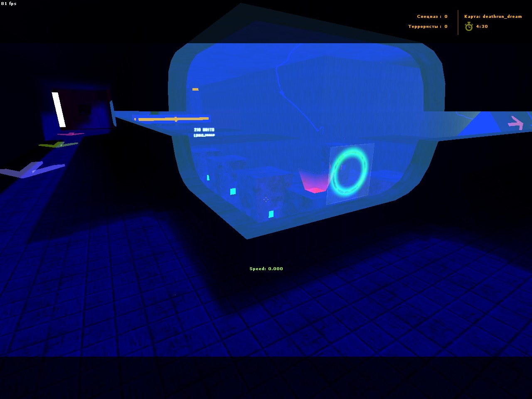Click the Карта: deathrun_dream map label

[x=493, y=17]
